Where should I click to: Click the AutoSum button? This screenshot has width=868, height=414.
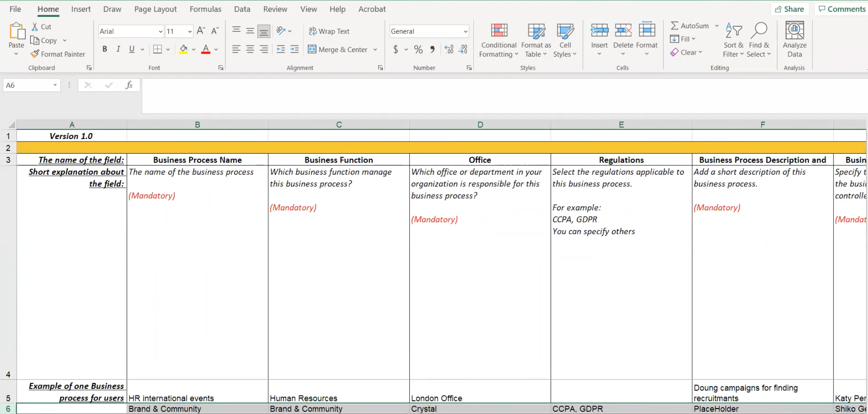(x=690, y=26)
